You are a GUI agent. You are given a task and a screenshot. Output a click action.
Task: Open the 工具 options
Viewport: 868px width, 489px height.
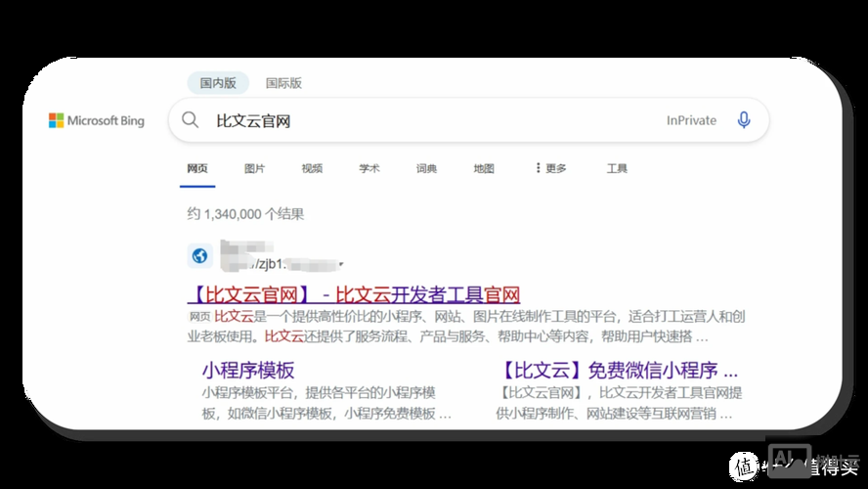617,168
